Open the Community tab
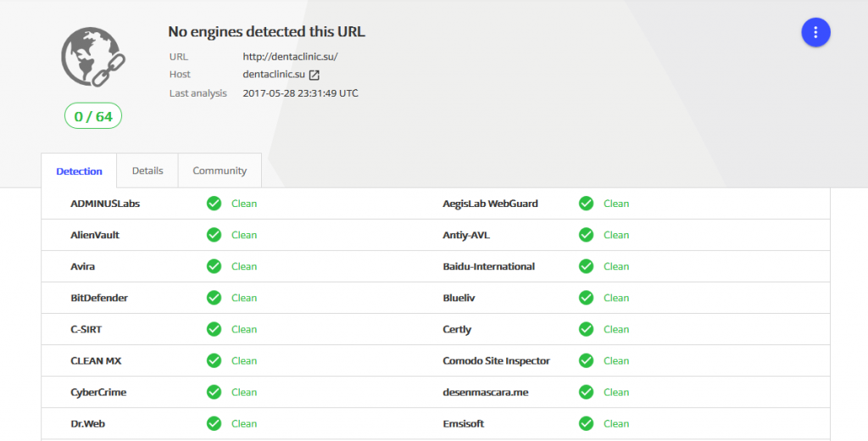Image resolution: width=868 pixels, height=441 pixels. pos(220,170)
